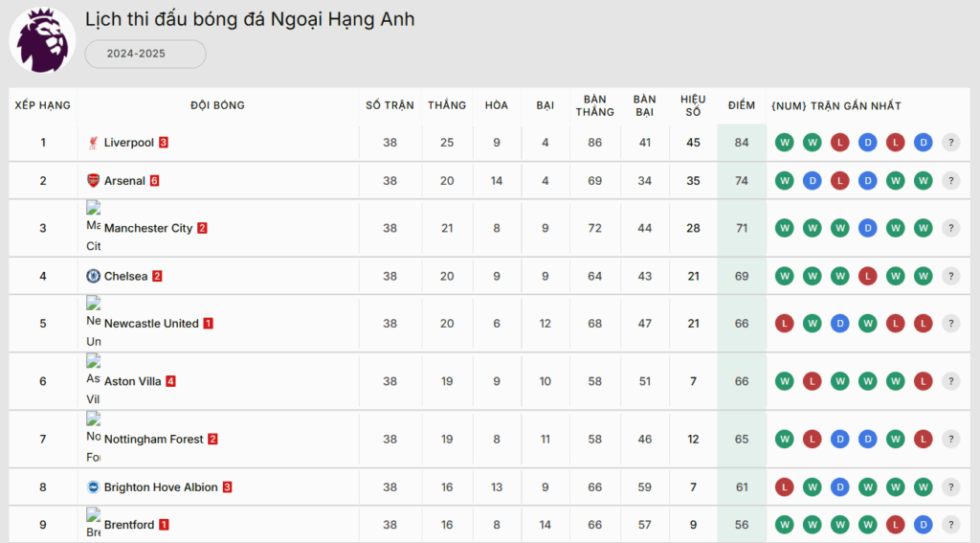
Task: Click the Premier League lion logo
Action: pyautogui.click(x=42, y=40)
